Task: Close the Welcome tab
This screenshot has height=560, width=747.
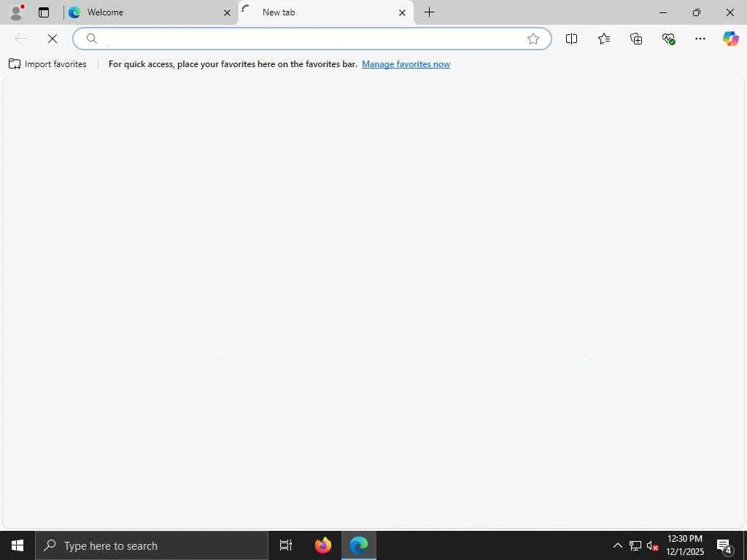Action: click(x=228, y=12)
